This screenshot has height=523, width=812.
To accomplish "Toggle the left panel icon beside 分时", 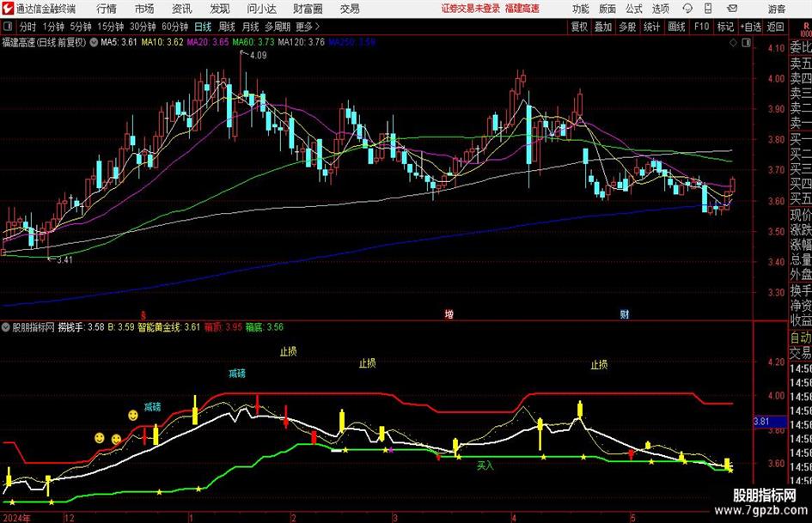I will (x=8, y=27).
